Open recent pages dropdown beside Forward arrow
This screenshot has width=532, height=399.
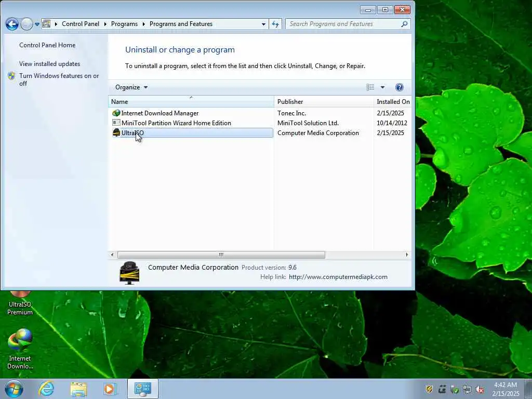point(37,24)
